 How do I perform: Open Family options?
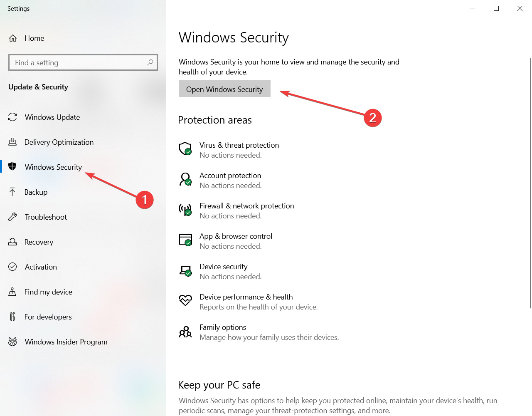coord(223,327)
